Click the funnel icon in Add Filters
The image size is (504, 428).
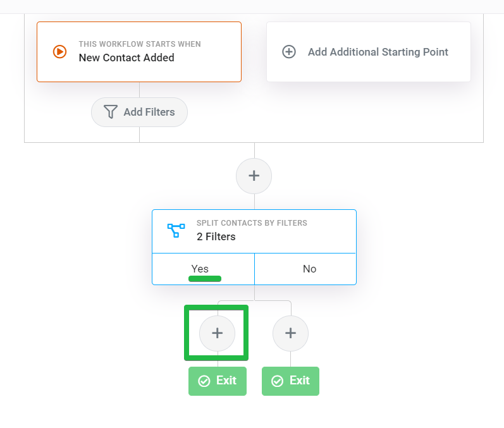111,112
